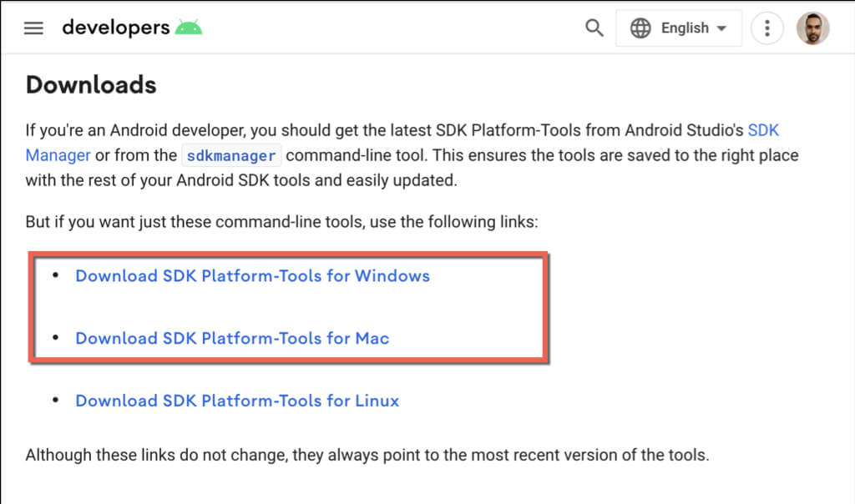Image resolution: width=855 pixels, height=504 pixels.
Task: Open the user profile avatar
Action: coord(812,28)
